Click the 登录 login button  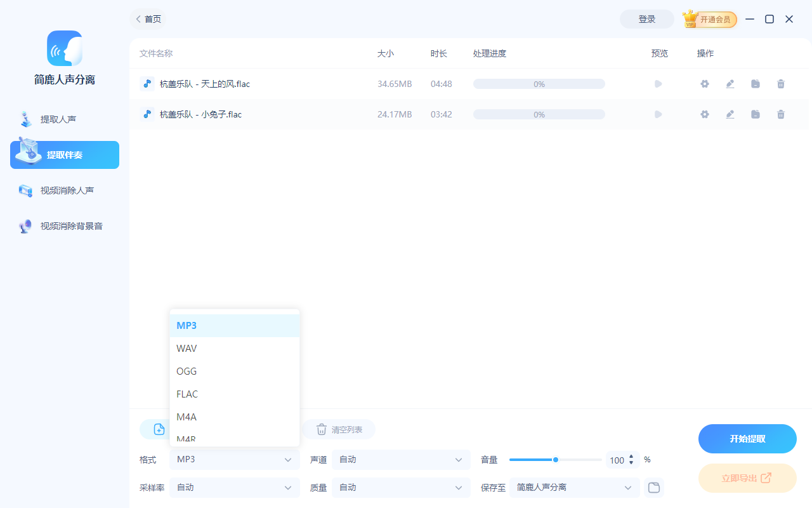[x=646, y=19]
